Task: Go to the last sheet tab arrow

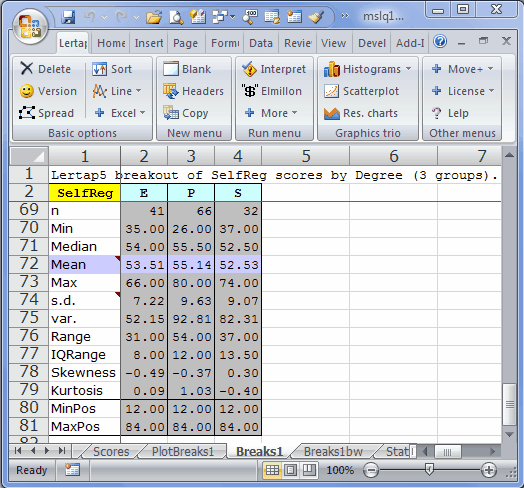Action: [x=62, y=451]
